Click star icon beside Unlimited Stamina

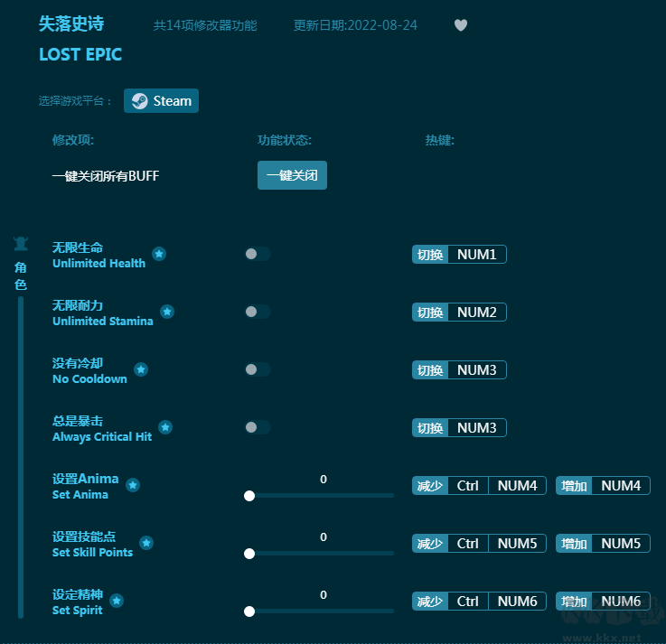point(167,312)
